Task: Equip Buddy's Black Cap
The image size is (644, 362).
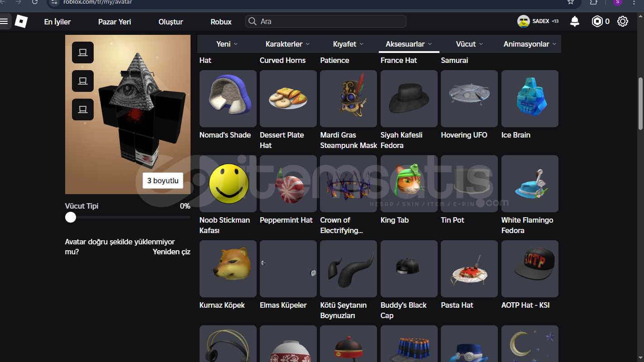Action: [x=409, y=269]
